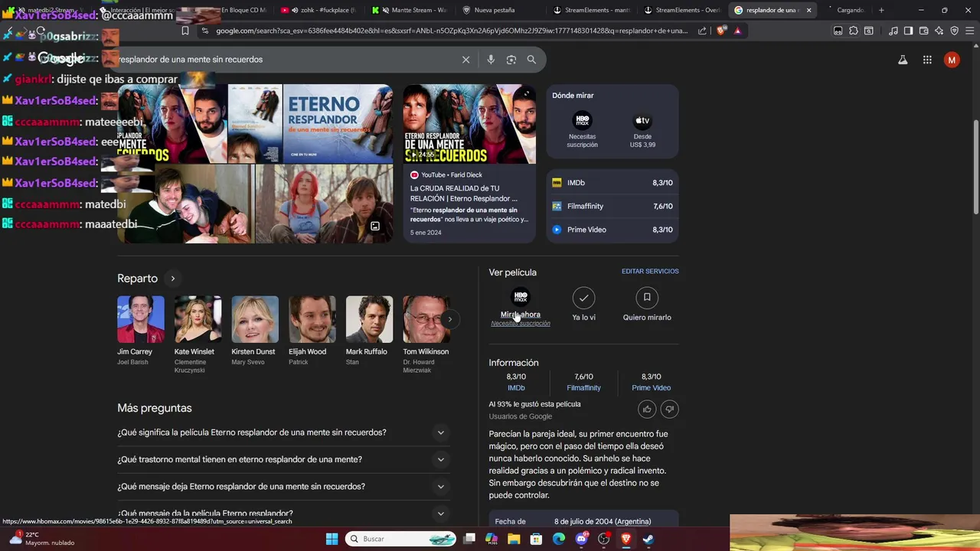This screenshot has height=551, width=980.
Task: Play Farid Dieck YouTube video thumbnail
Action: (x=469, y=124)
